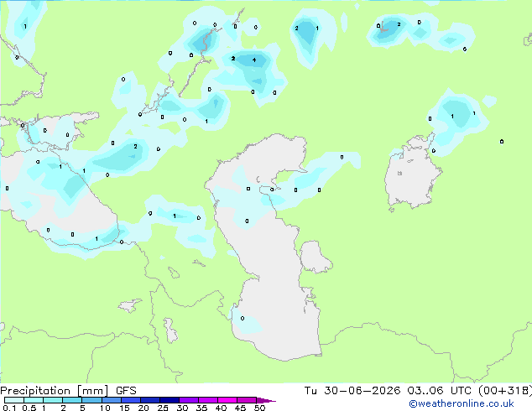Click the legend label '20'
Image resolution: width=532 pixels, height=411 pixels.
coord(143,408)
